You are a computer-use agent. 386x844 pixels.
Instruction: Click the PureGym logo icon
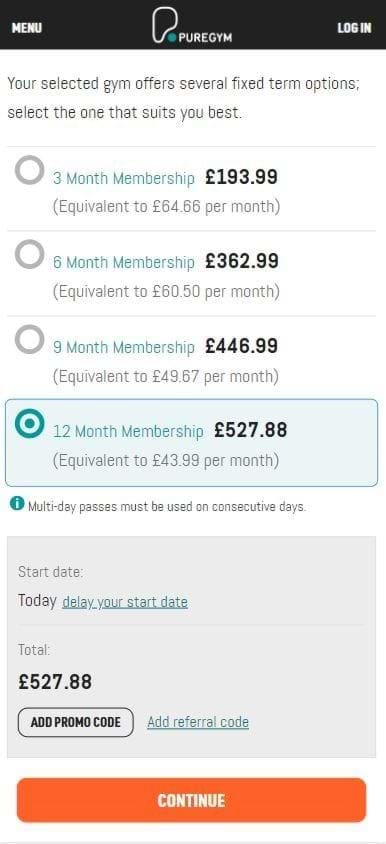coord(164,26)
